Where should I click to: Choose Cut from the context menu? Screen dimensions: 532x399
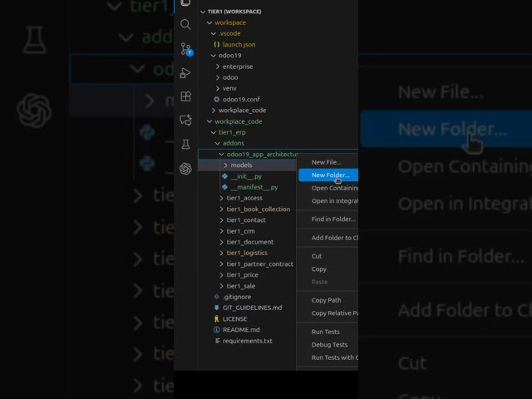[x=328, y=256]
